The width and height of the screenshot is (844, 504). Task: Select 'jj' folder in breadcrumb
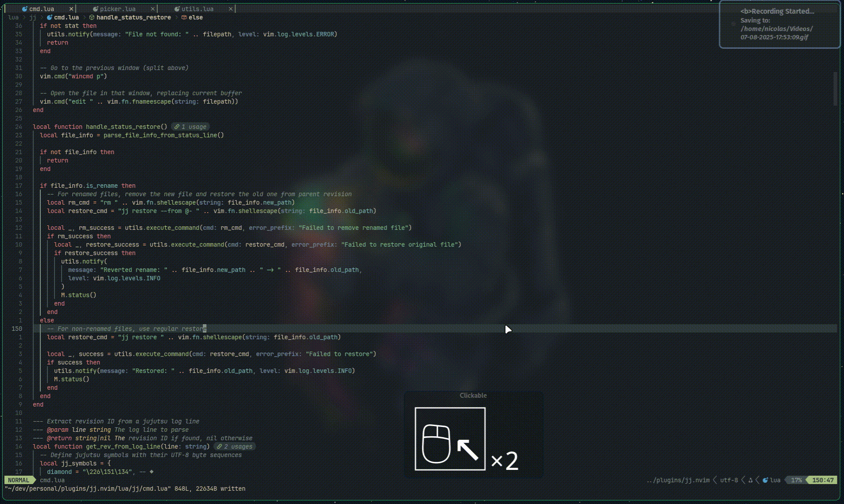tap(33, 17)
